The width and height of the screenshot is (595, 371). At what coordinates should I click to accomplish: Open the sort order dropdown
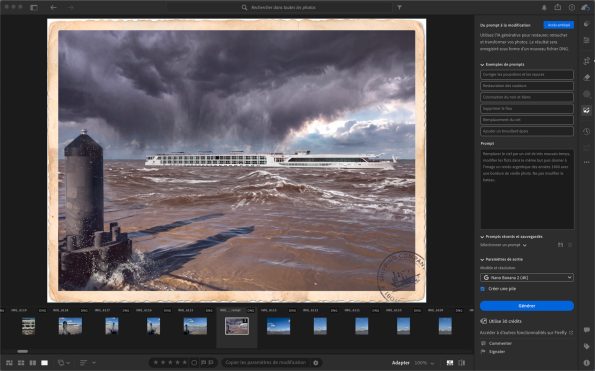tap(88, 363)
